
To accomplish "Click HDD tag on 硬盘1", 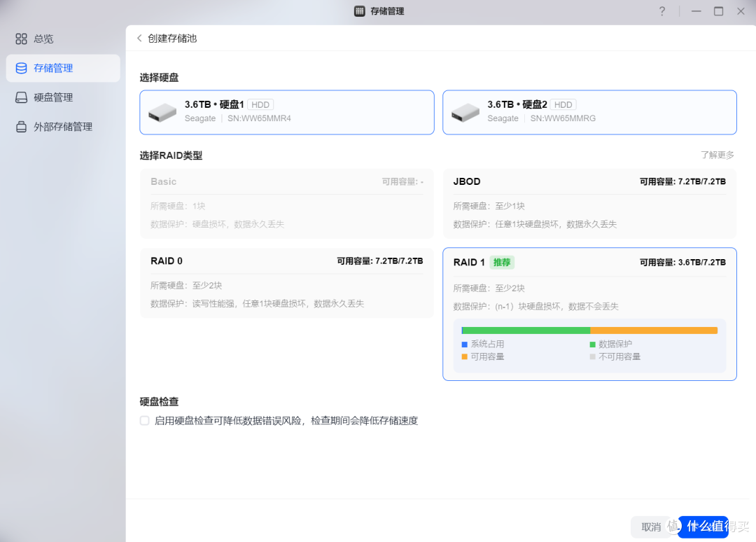I will [260, 104].
